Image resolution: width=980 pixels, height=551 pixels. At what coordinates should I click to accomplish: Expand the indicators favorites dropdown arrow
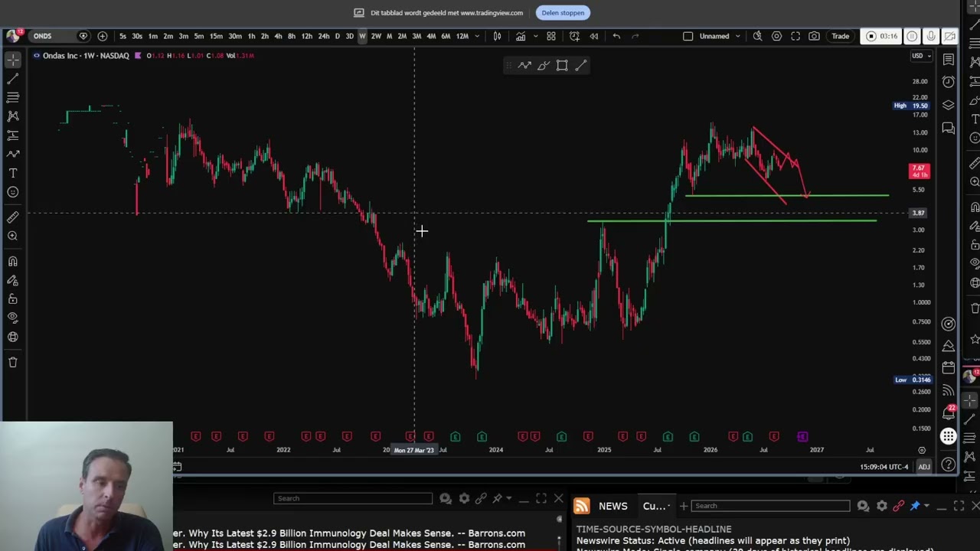[535, 36]
